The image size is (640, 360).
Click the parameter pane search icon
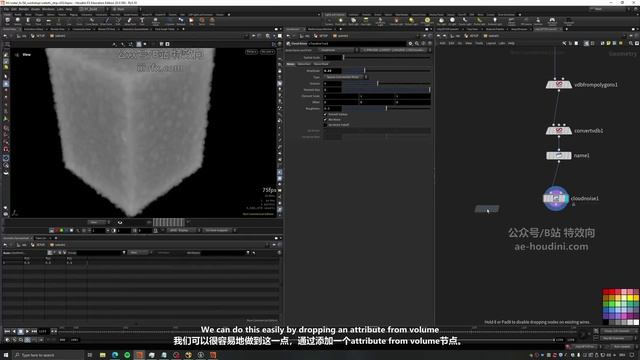[417, 43]
